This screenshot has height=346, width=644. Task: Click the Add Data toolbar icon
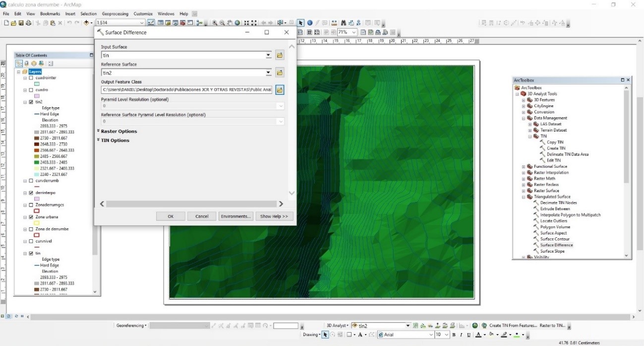[x=87, y=23]
